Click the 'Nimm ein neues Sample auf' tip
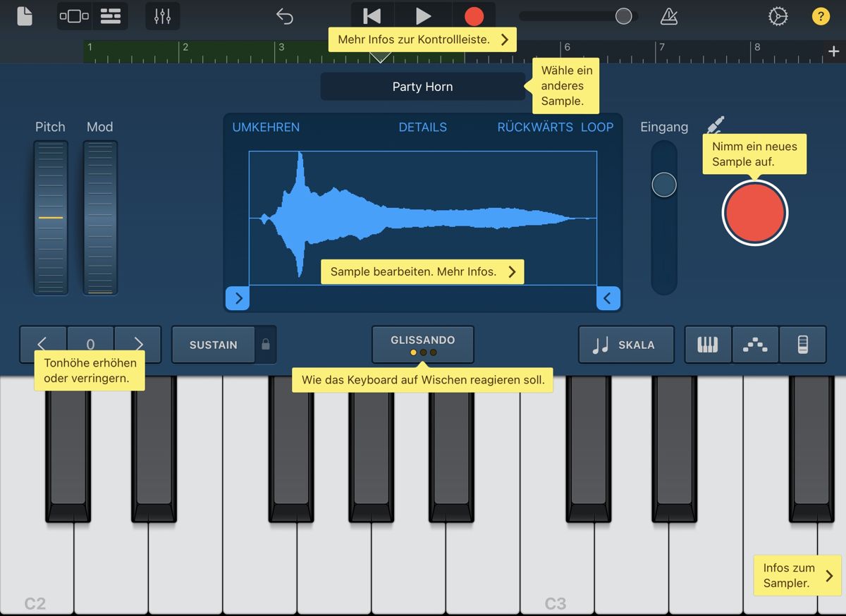846x616 pixels. pyautogui.click(x=754, y=154)
